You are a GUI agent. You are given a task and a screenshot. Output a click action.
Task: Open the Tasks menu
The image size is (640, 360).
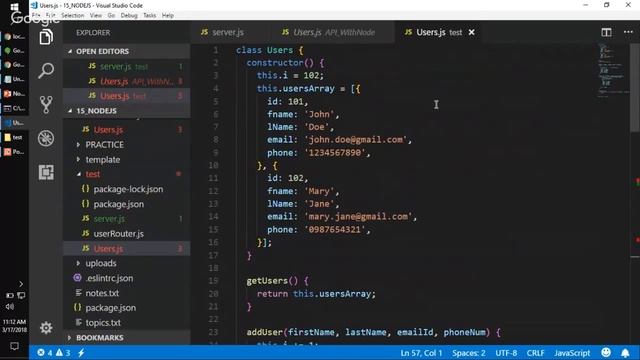149,16
